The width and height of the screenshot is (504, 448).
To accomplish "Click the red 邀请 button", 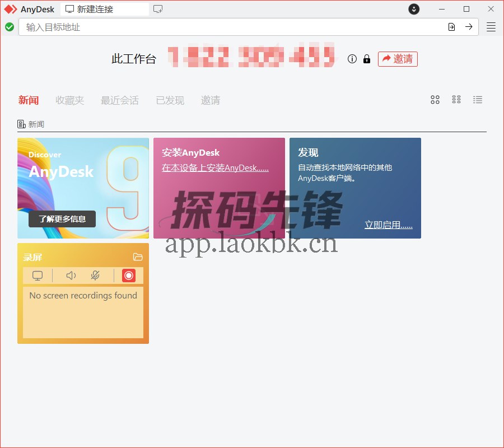I will pyautogui.click(x=398, y=59).
